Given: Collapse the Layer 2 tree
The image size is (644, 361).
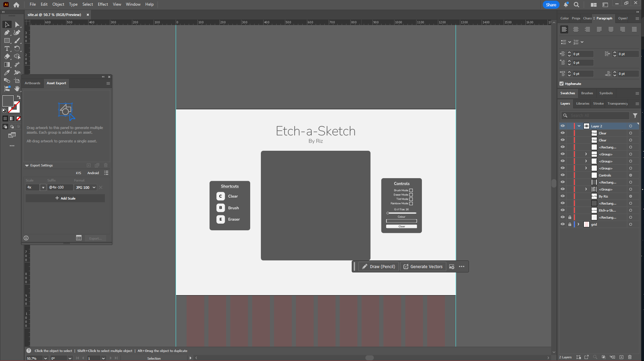Looking at the screenshot, I should [x=579, y=126].
